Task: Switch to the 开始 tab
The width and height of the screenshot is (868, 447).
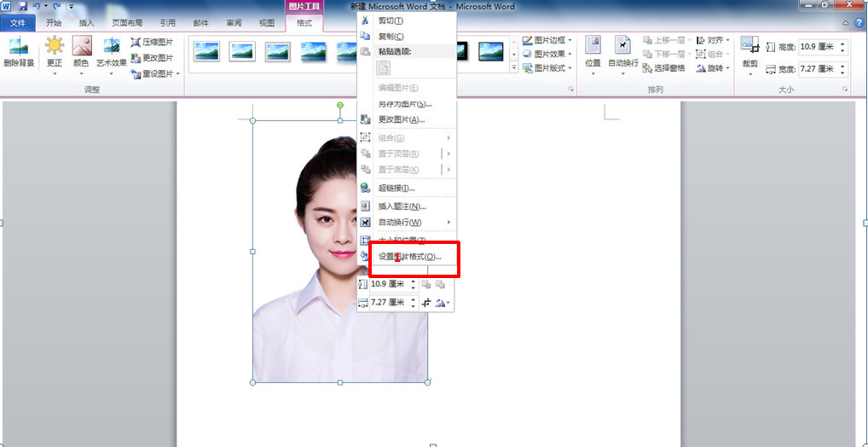Action: click(54, 23)
